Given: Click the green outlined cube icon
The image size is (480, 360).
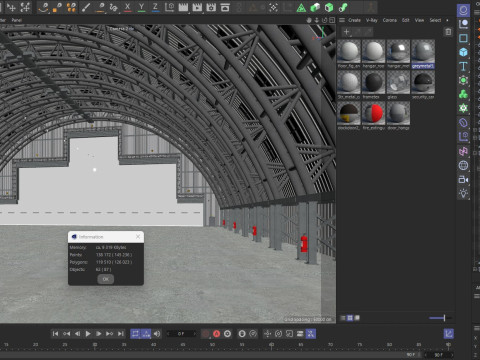Looking at the screenshot, I should [x=329, y=7].
